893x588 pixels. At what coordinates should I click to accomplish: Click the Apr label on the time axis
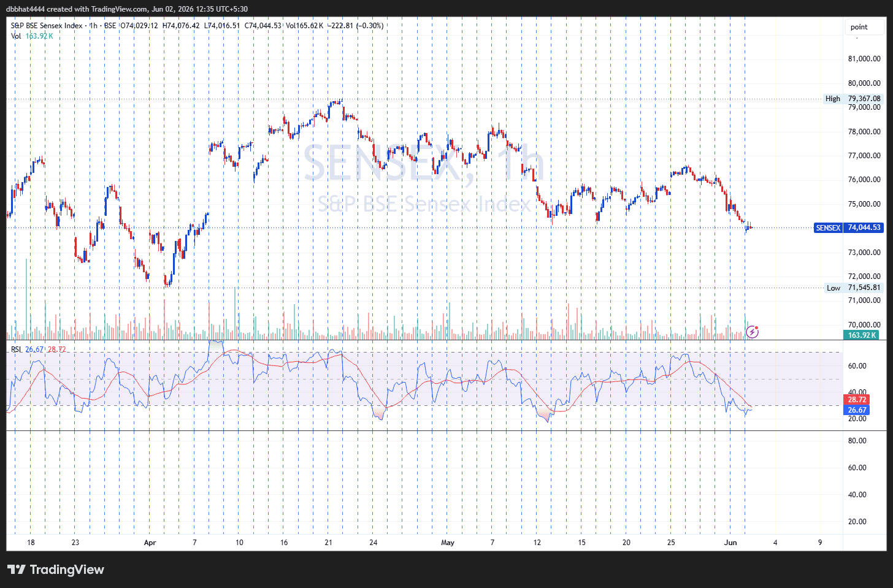150,543
